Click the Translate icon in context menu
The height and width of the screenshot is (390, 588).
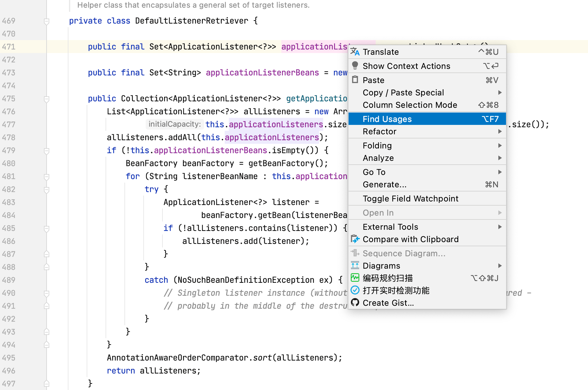355,52
